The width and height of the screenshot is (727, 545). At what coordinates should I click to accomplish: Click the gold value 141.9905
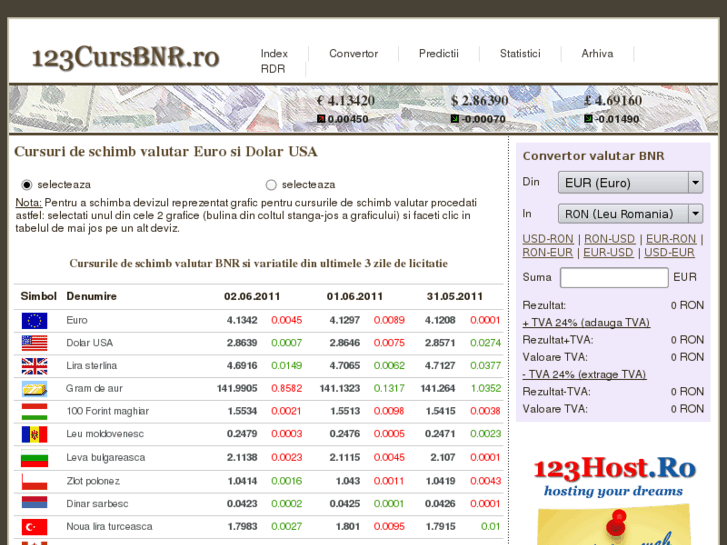tap(237, 389)
